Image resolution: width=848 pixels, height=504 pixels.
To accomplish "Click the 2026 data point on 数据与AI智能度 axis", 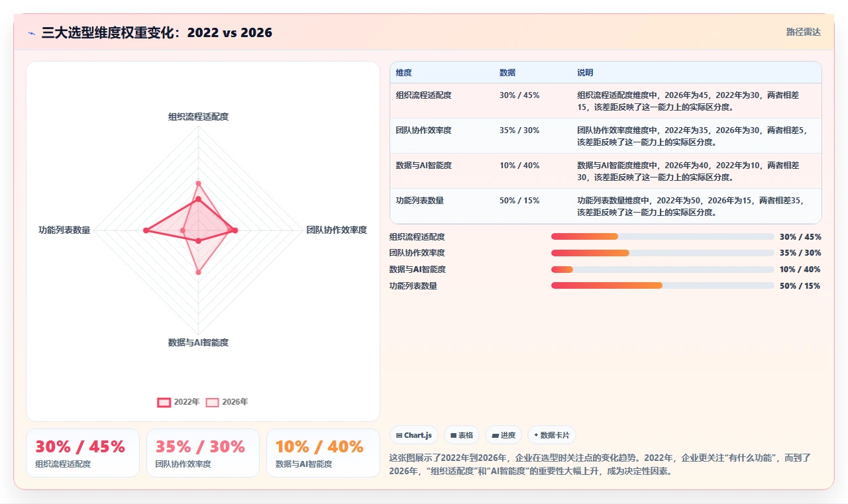I will [x=198, y=272].
